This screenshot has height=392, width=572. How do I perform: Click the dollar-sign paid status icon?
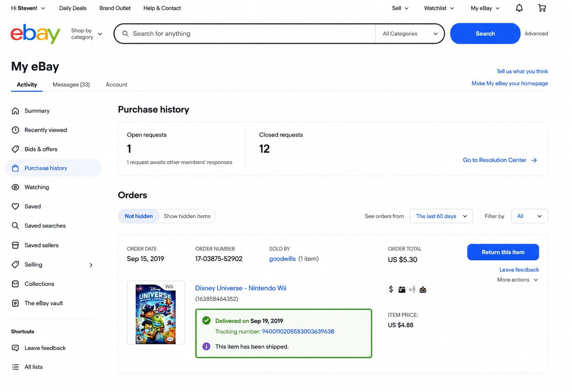391,289
